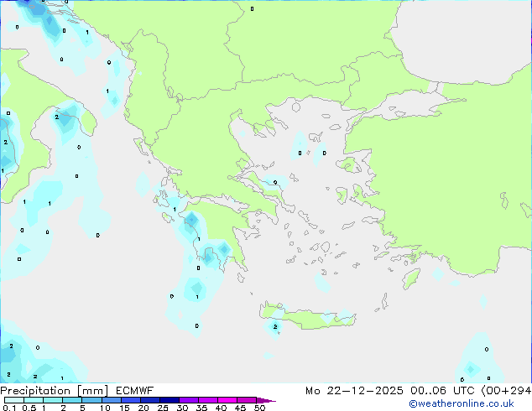
Task: Click the legend swatch between 1 and 2
Action: tap(53, 400)
